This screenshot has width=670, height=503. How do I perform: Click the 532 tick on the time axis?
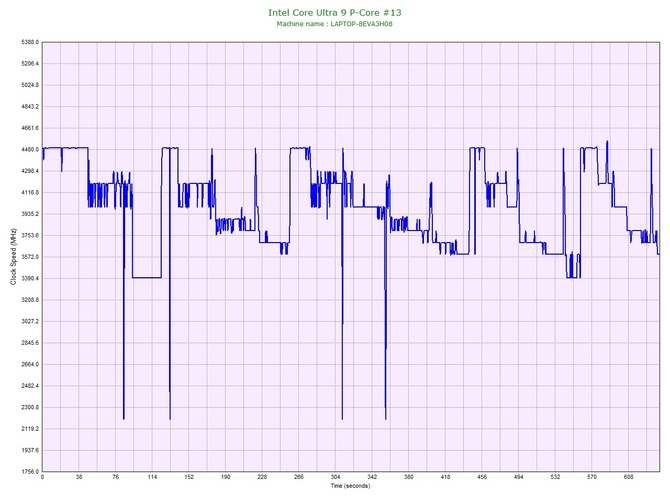[x=555, y=477]
